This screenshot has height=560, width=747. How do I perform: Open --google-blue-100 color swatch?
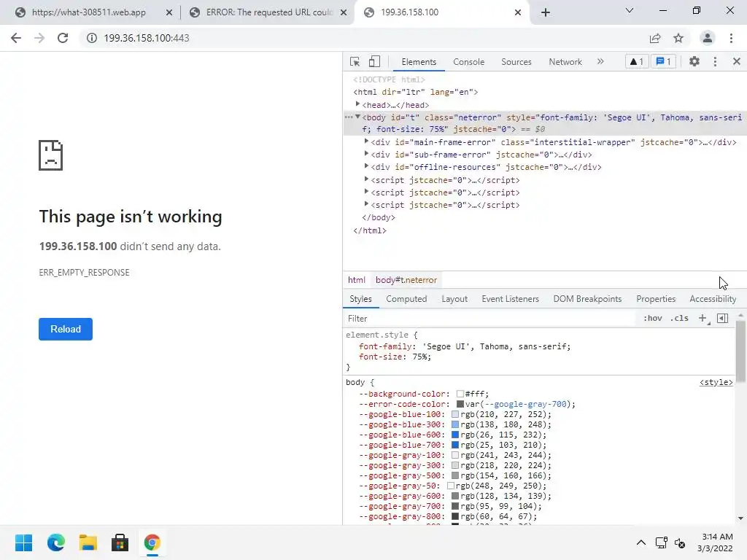[455, 414]
